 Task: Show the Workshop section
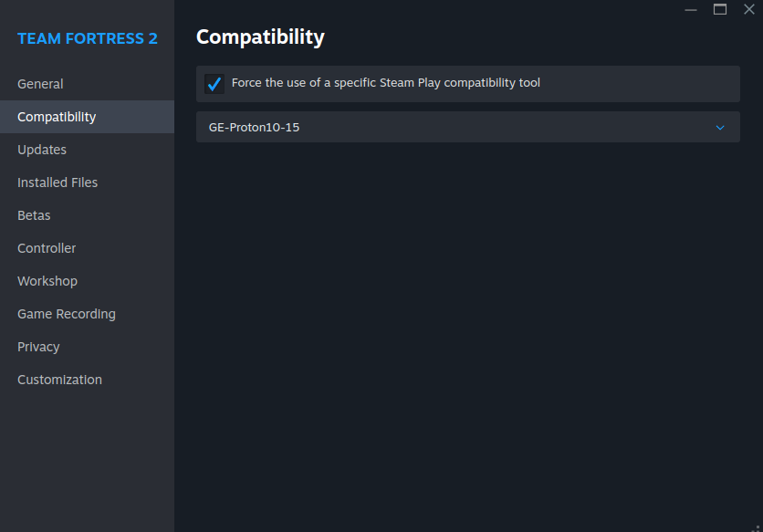pyautogui.click(x=47, y=281)
